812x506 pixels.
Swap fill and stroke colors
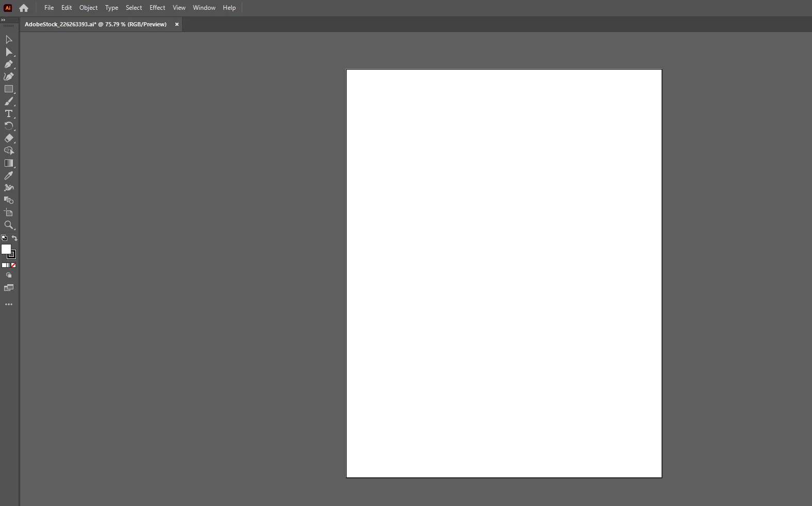point(14,238)
